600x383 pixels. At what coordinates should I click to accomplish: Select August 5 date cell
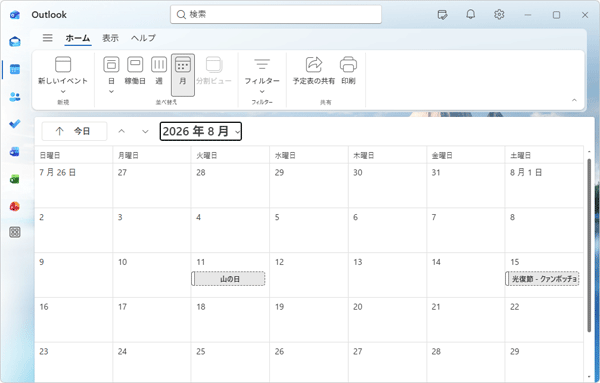(x=309, y=231)
